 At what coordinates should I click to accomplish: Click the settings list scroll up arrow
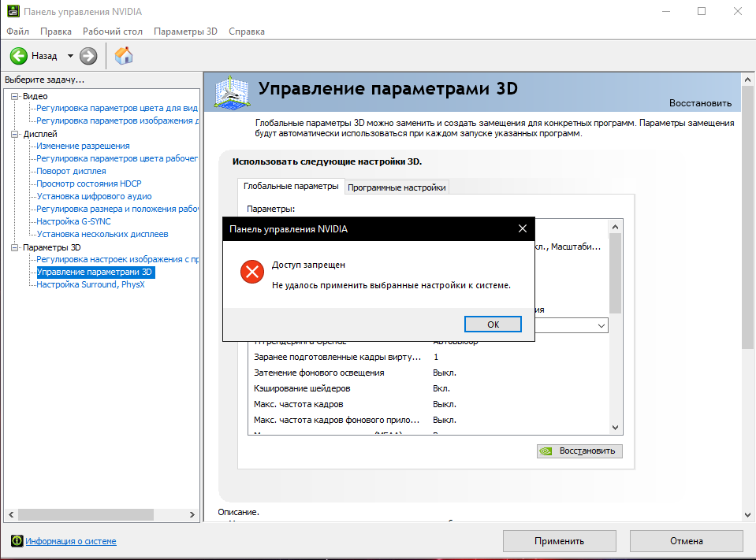pos(615,227)
